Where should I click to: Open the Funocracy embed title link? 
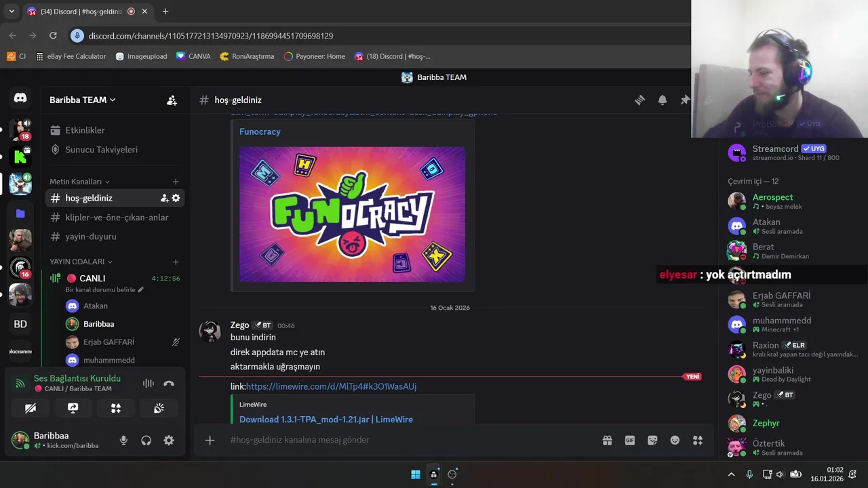point(260,131)
